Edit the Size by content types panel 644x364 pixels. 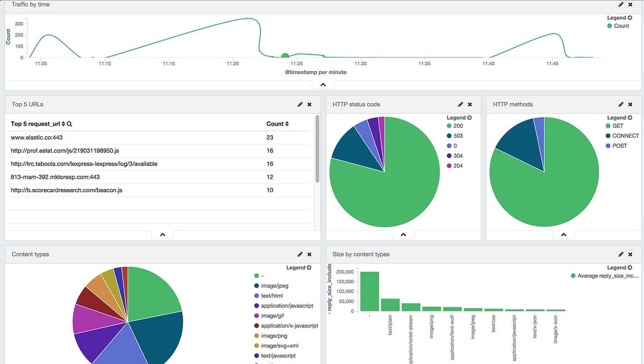(621, 254)
